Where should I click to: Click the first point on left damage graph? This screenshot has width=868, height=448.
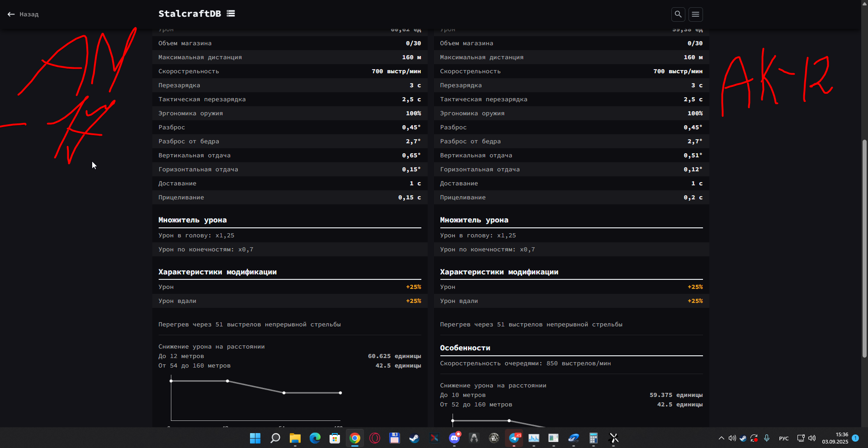click(x=171, y=381)
